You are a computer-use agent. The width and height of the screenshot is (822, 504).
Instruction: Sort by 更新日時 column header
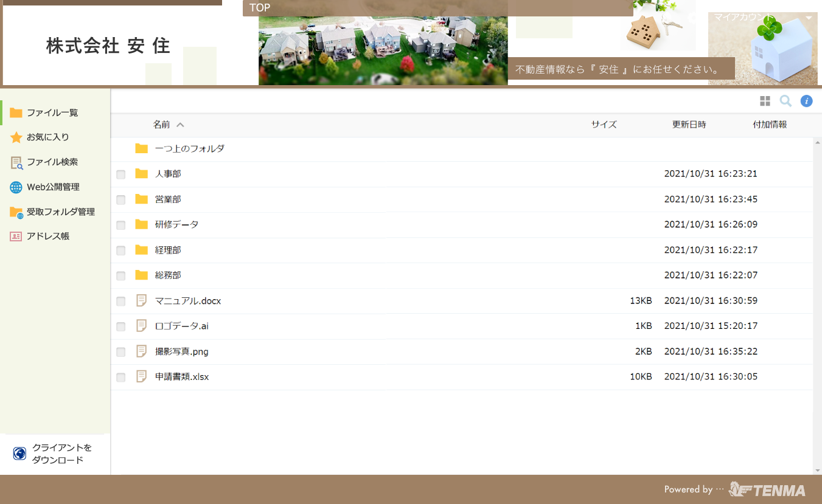click(689, 125)
